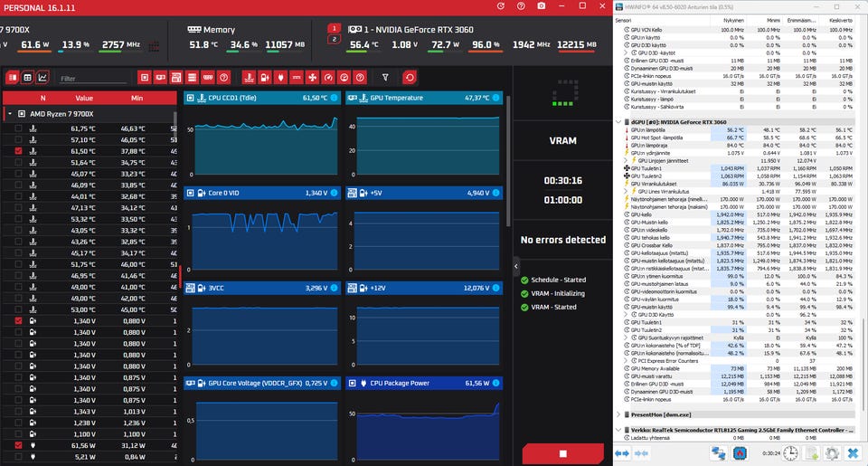Click Keskiverto column header in HWiNFO
The height and width of the screenshot is (466, 868).
point(841,21)
